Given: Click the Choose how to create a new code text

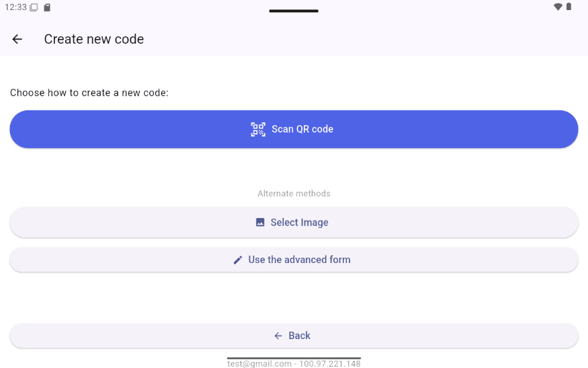Looking at the screenshot, I should point(89,93).
